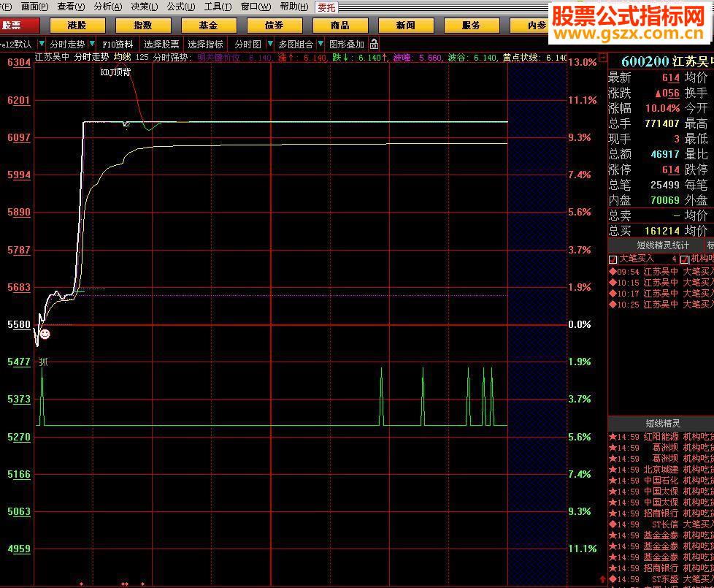Screen dimensions: 714x588
Task: Click the 内盘 value 70069
Action: coord(665,200)
